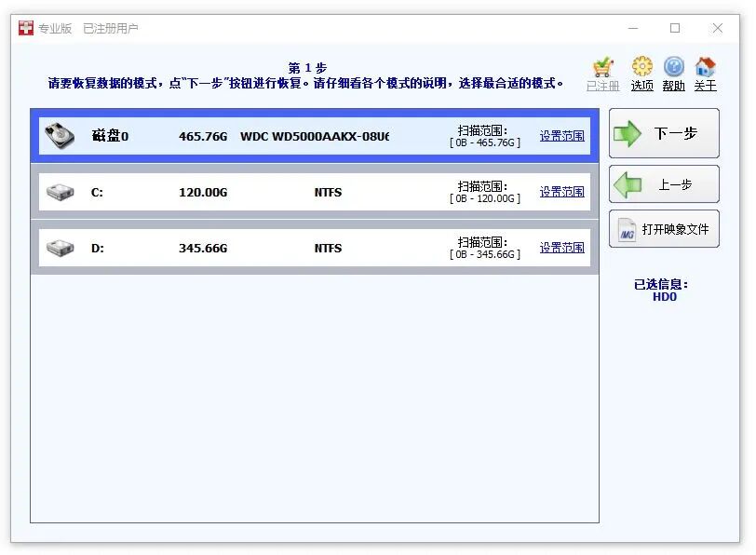Click the 关于 text link
This screenshot has height=555, width=756.
tap(706, 86)
